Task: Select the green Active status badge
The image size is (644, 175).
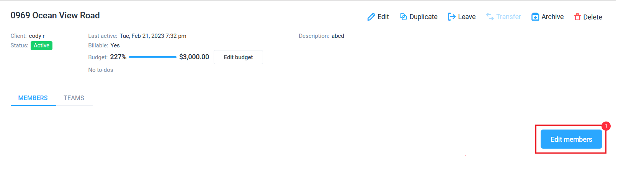Action: coord(41,45)
